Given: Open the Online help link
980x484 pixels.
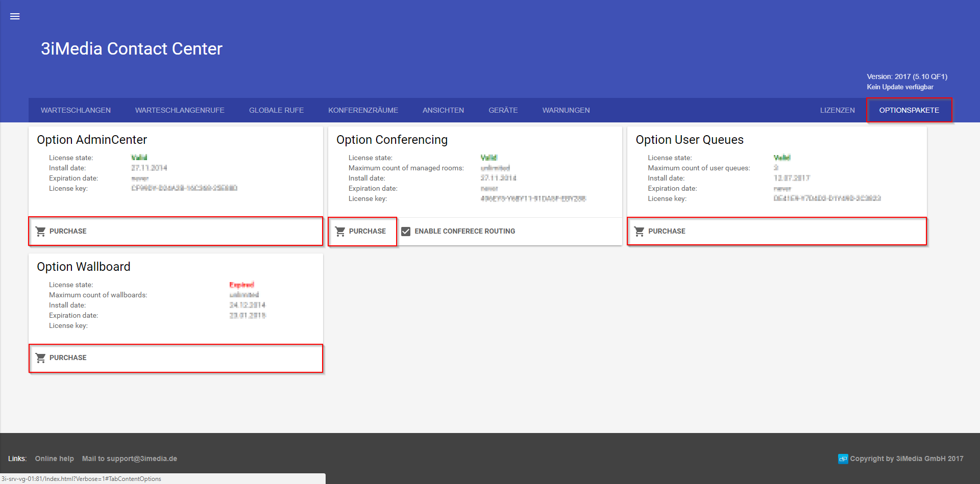Looking at the screenshot, I should [x=54, y=458].
